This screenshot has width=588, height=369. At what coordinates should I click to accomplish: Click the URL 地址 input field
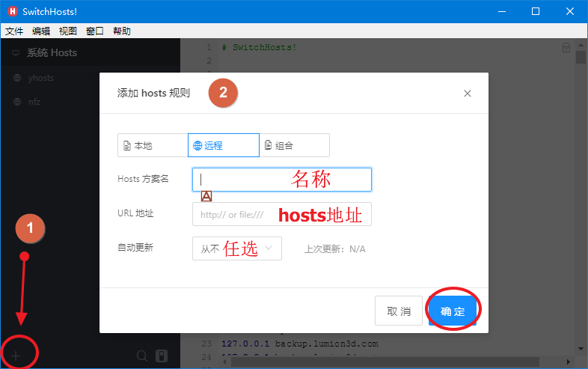282,214
